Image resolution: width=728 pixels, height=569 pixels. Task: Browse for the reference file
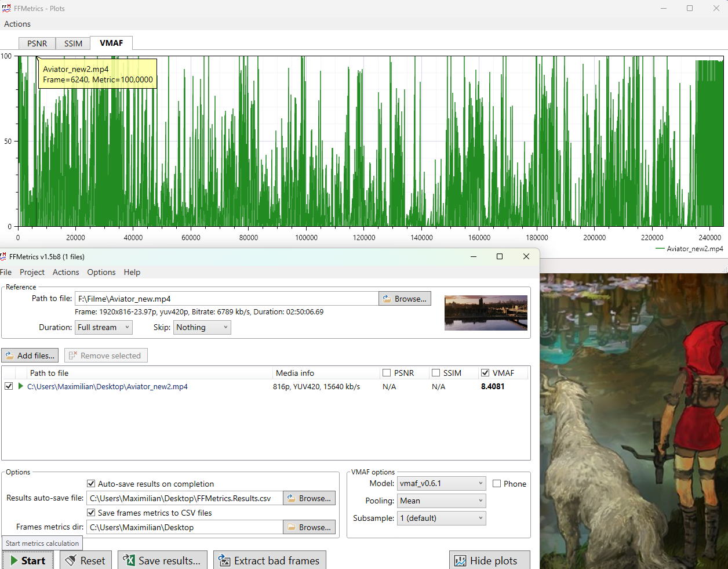click(x=405, y=299)
